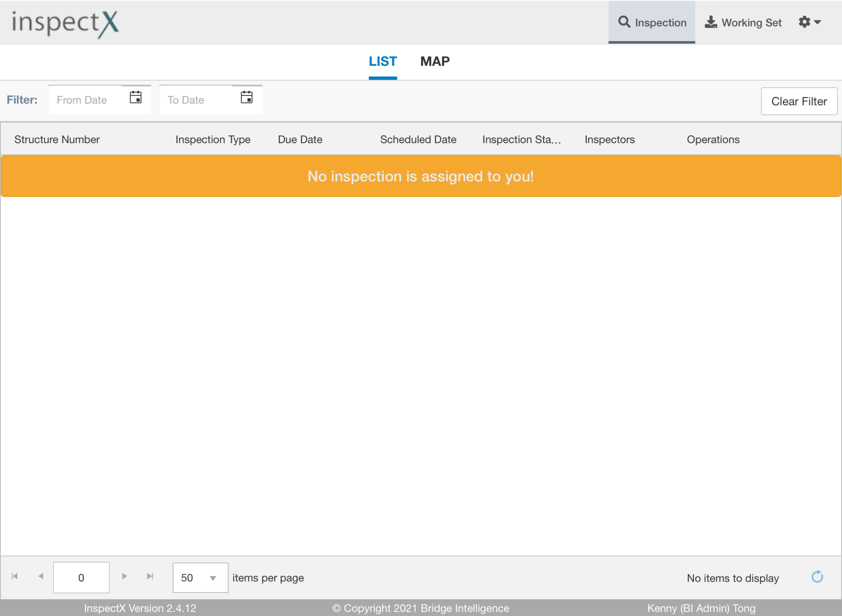Click the Operations column header
This screenshot has width=842, height=616.
713,140
